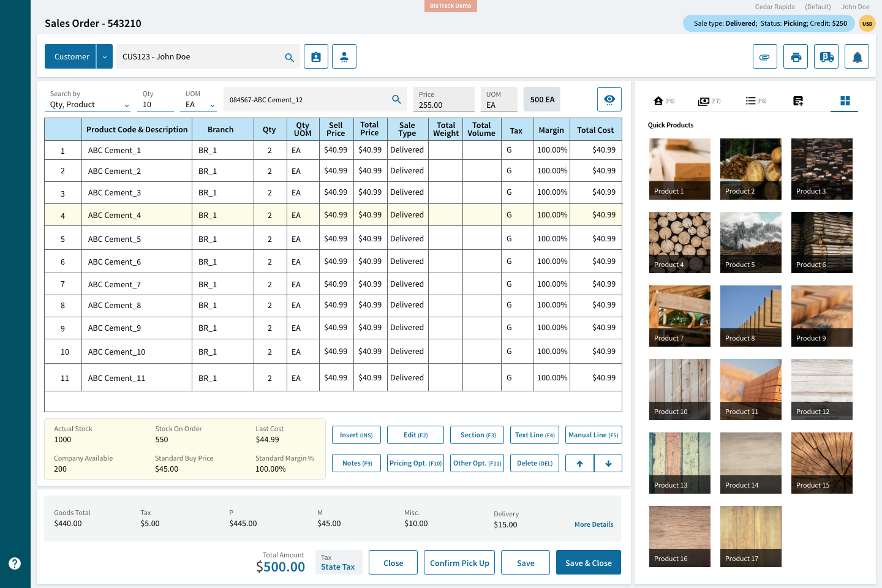Click Save & Close
Image resolution: width=882 pixels, height=588 pixels.
[x=589, y=562]
